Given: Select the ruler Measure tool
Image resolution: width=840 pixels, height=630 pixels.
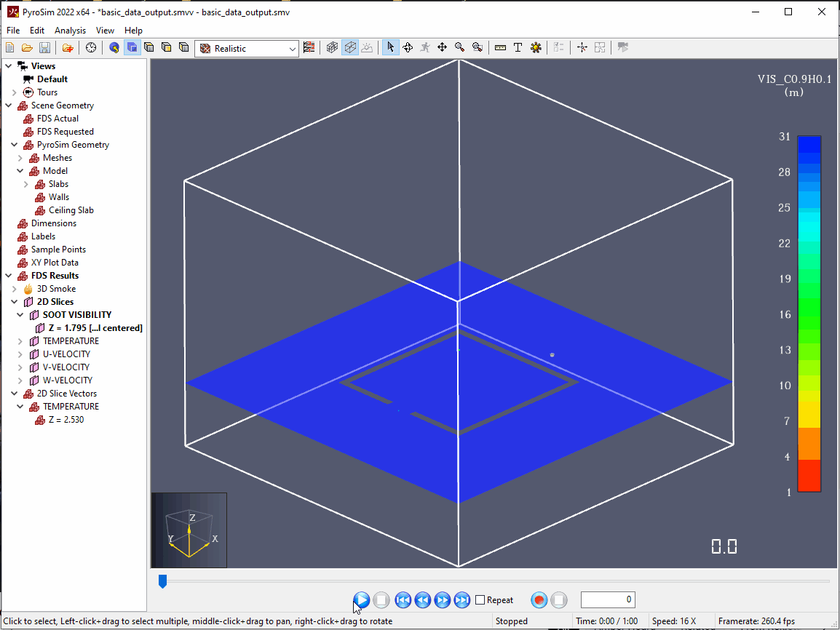Looking at the screenshot, I should (500, 47).
